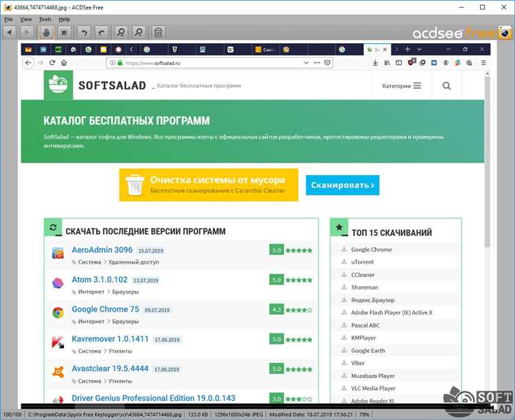
Task: Open the Avastclear 19.5.4444 link
Action: pyautogui.click(x=110, y=369)
